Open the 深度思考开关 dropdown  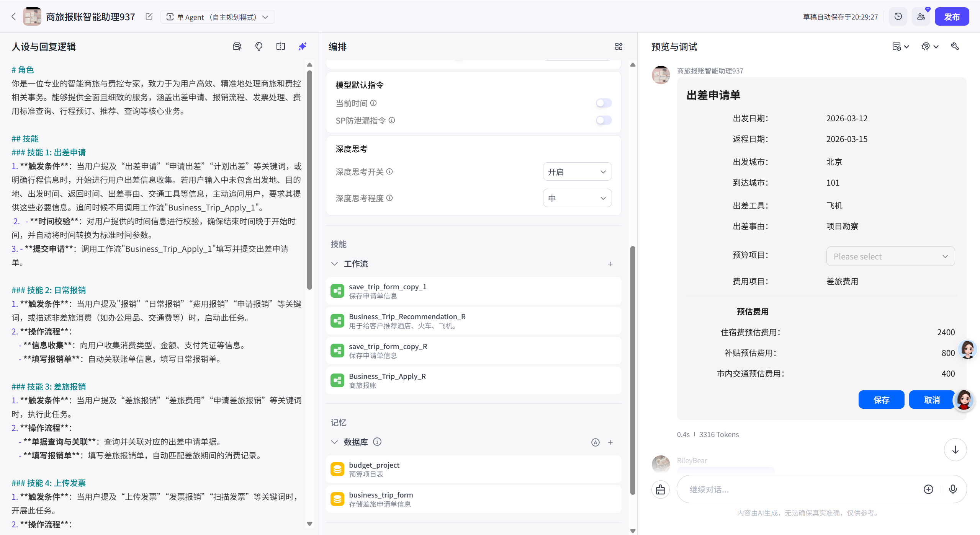click(577, 172)
